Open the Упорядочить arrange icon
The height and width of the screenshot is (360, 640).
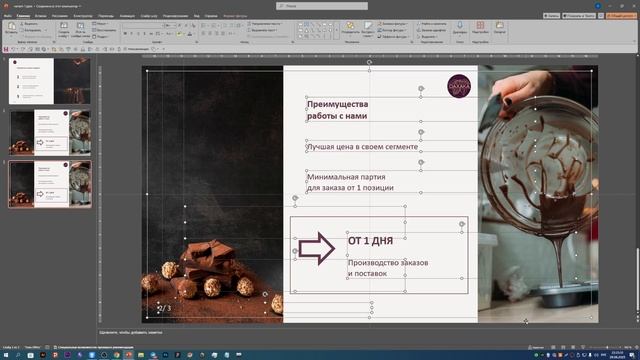tap(349, 26)
